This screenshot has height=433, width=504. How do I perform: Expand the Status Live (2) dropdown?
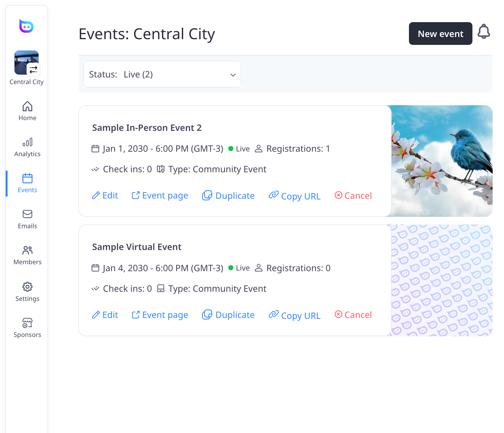(162, 74)
